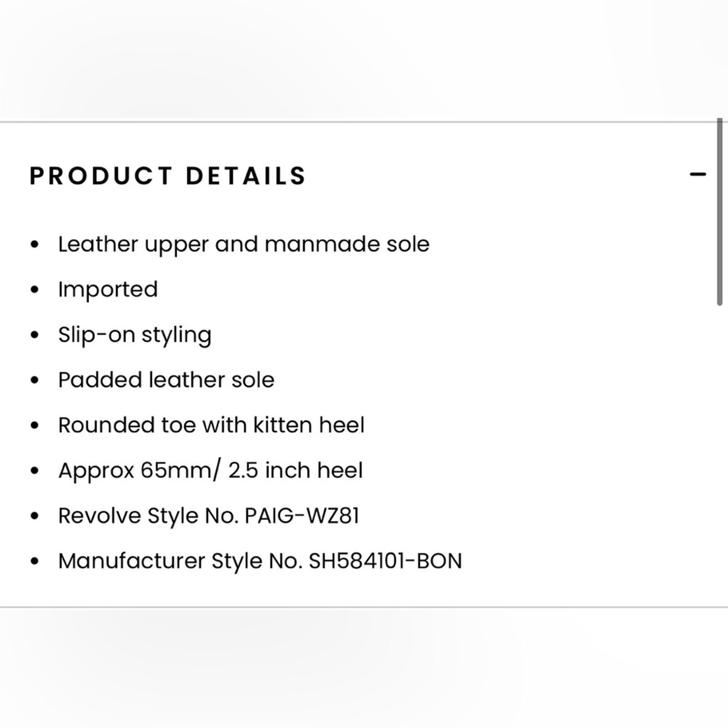Viewport: 728px width, 728px height.
Task: Click the Revolve Style No. PAIG-WZ81 text
Action: tap(209, 516)
